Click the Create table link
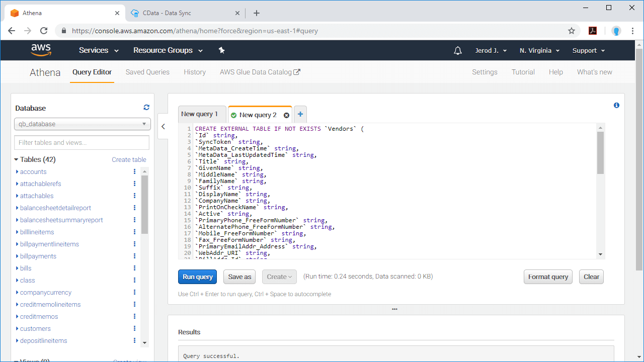 [x=129, y=160]
